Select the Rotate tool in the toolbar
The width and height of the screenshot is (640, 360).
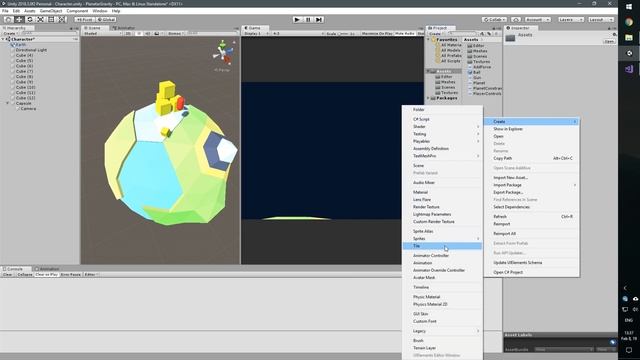click(29, 20)
